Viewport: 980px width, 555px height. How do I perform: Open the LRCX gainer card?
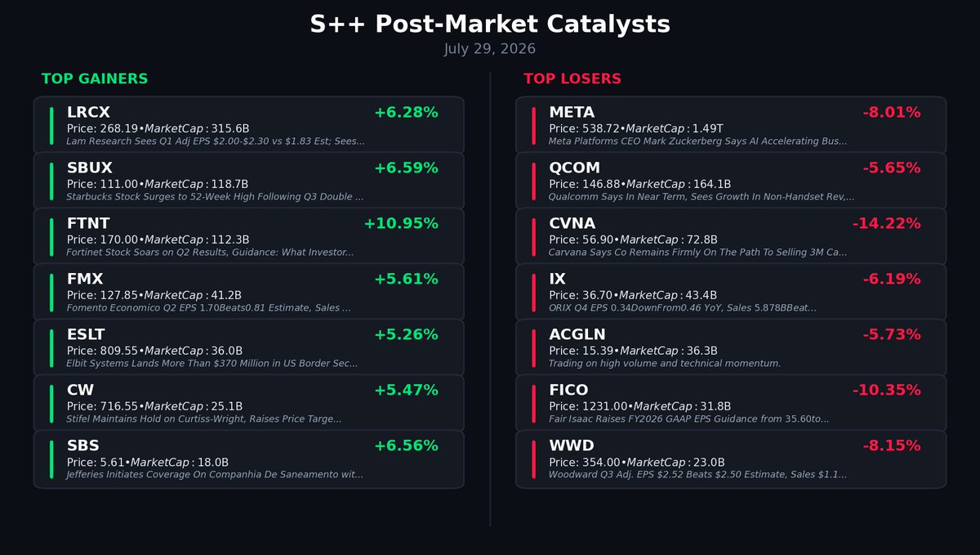pyautogui.click(x=248, y=125)
